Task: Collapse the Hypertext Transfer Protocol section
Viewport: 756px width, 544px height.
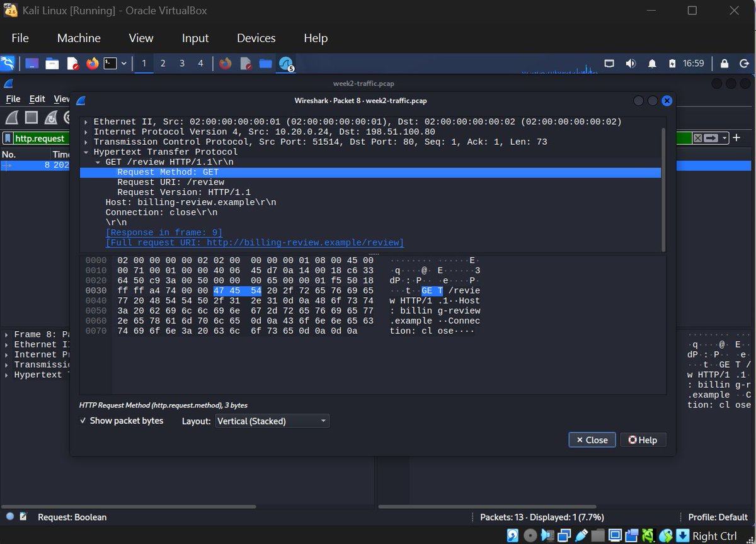Action: pyautogui.click(x=86, y=152)
